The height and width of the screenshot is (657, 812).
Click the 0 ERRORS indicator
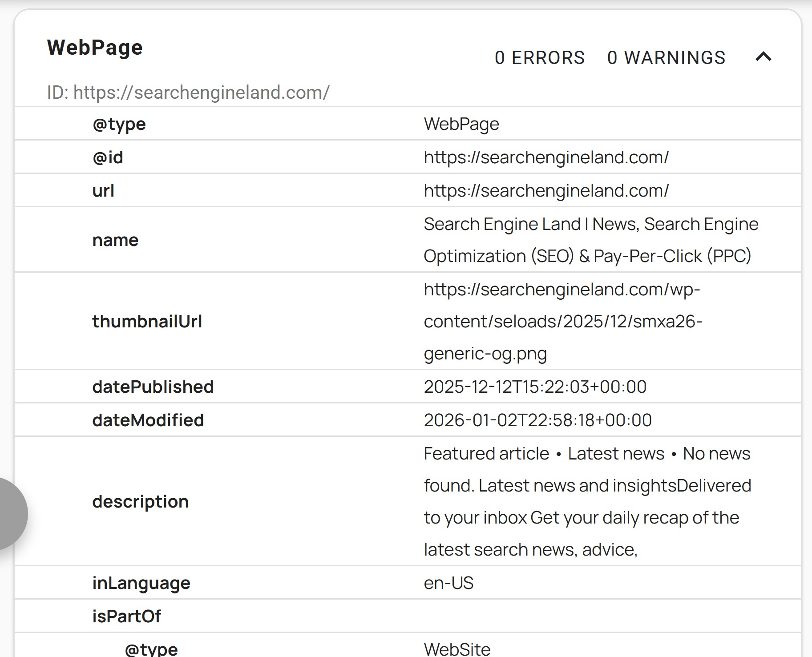tap(539, 58)
